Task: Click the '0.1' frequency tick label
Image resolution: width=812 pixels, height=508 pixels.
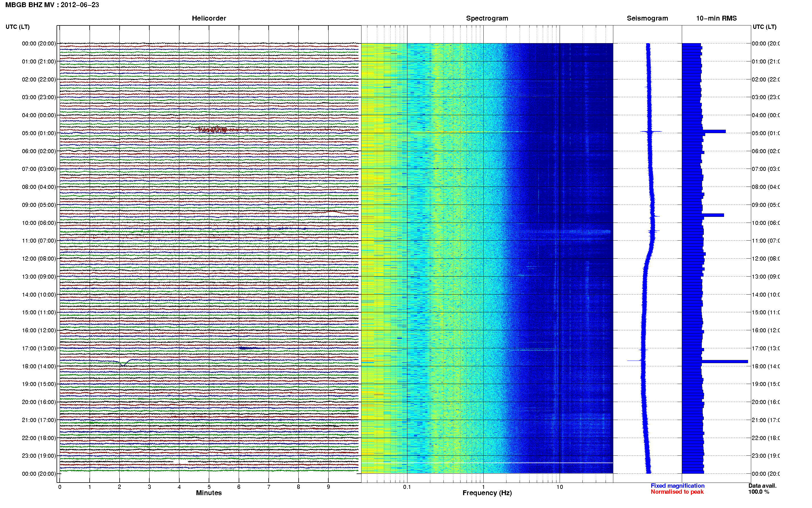Action: pyautogui.click(x=407, y=487)
